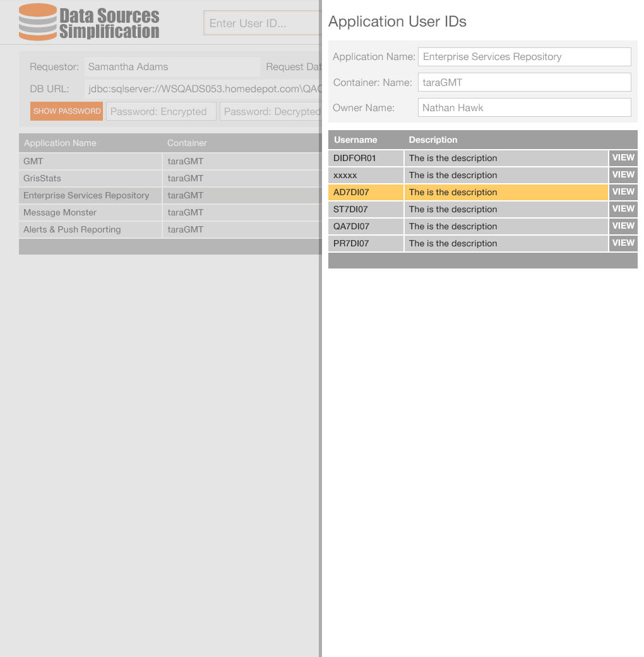Select the Alerts & Push Reporting row

coord(170,229)
